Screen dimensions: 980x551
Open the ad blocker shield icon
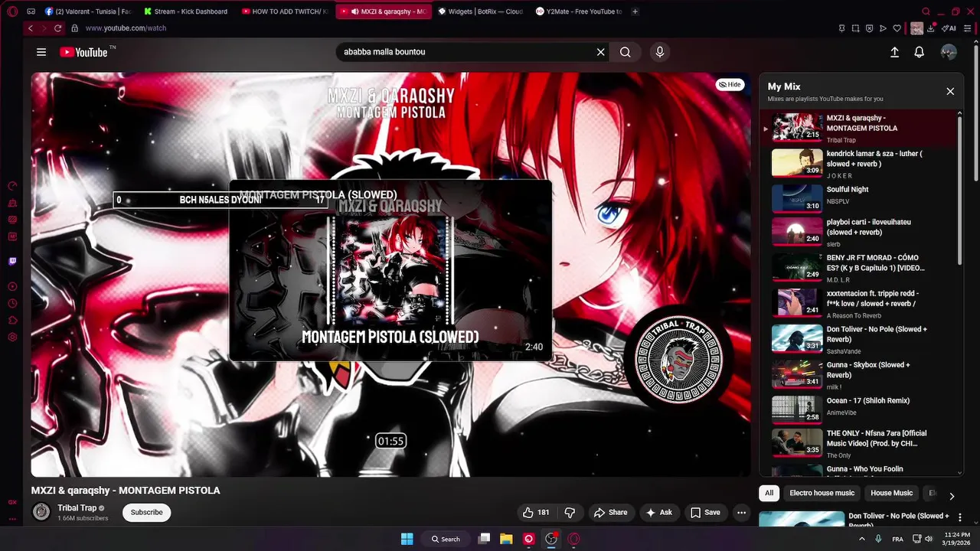pyautogui.click(x=869, y=28)
